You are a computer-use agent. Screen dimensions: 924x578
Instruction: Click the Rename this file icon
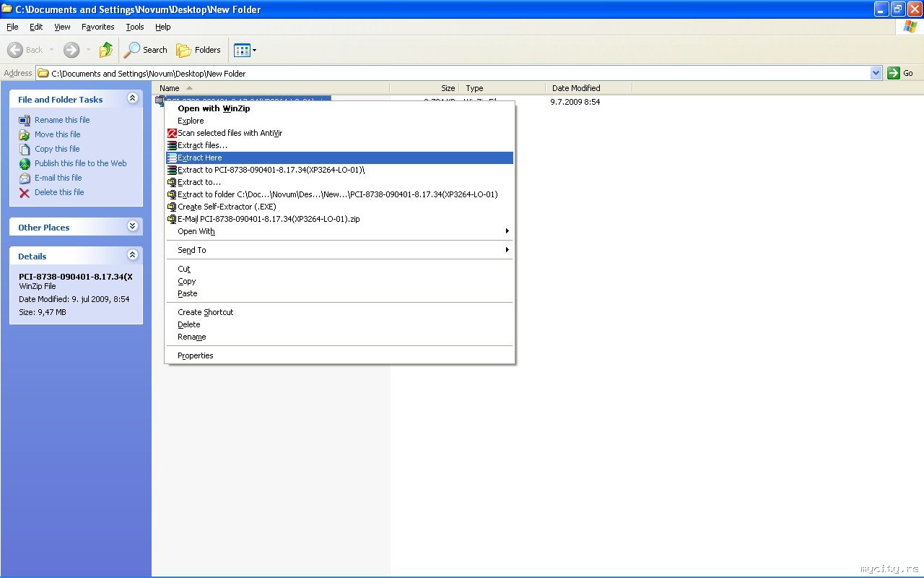(25, 120)
